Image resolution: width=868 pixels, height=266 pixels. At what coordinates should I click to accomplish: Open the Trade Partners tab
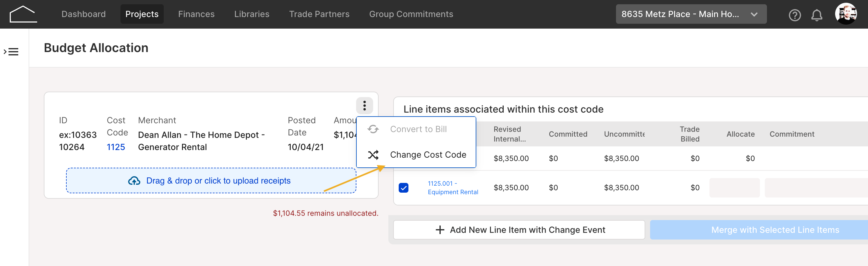[x=319, y=14]
